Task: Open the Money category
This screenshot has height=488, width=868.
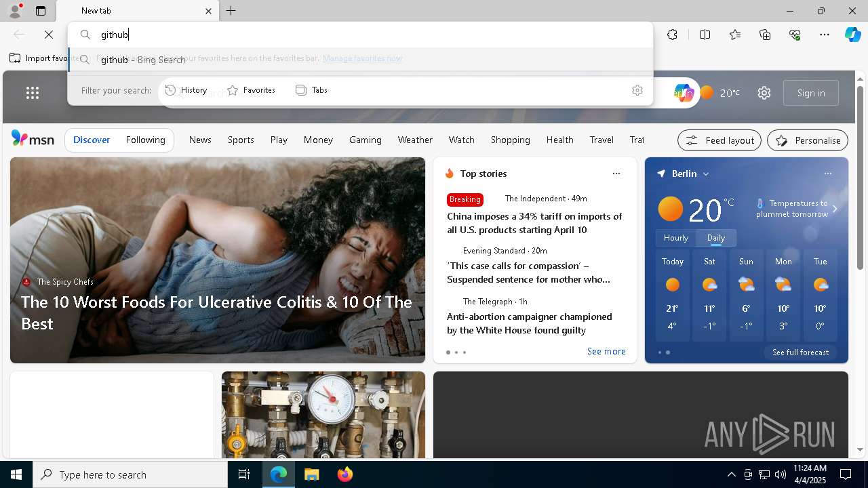Action: [x=318, y=140]
